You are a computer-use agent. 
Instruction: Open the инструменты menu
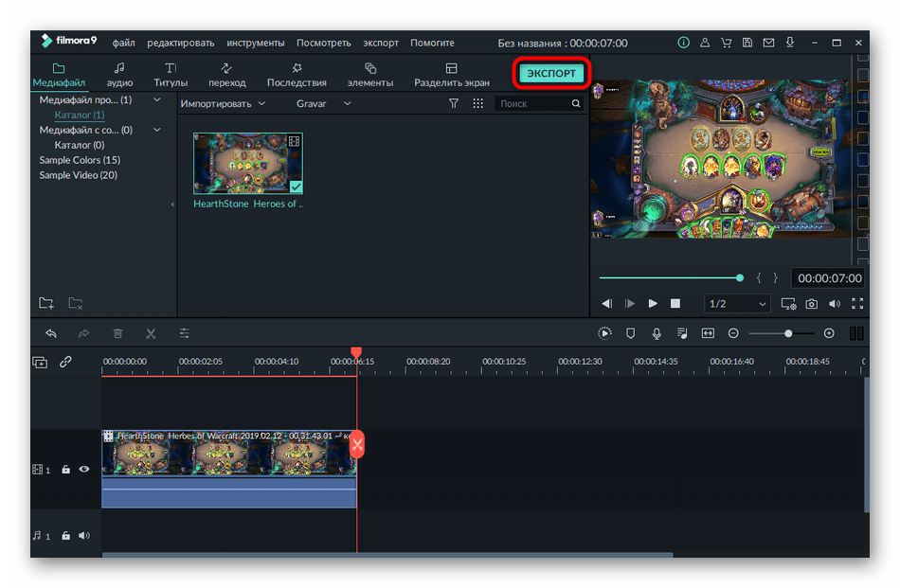coord(255,43)
